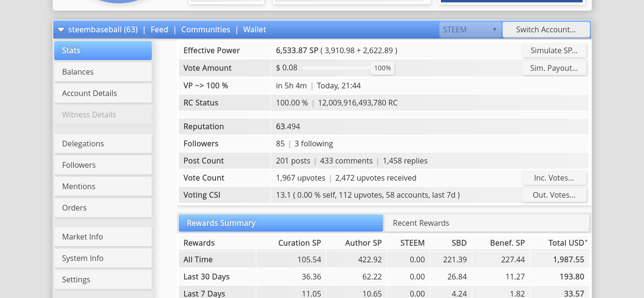
Task: Click the 100% vote weight handle
Action: coord(382,68)
